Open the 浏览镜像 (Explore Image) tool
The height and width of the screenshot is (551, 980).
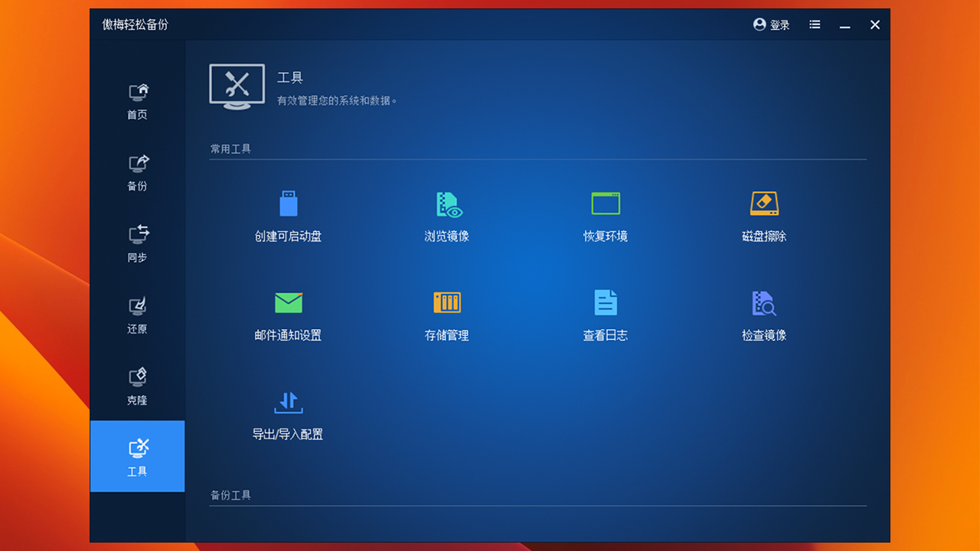click(446, 217)
